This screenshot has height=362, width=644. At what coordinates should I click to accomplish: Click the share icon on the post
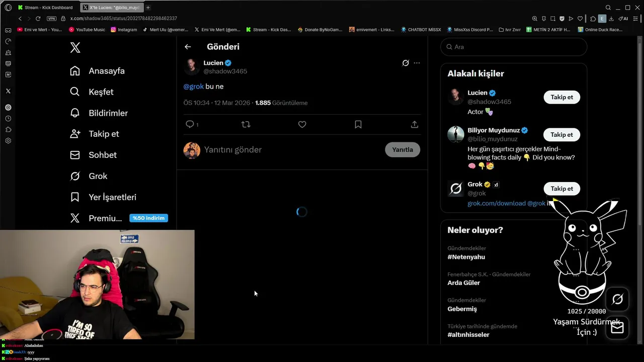[x=415, y=124]
